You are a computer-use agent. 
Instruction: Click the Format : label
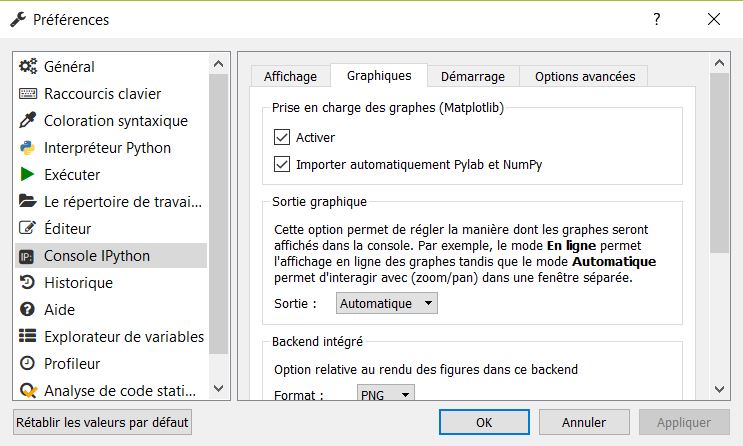299,395
